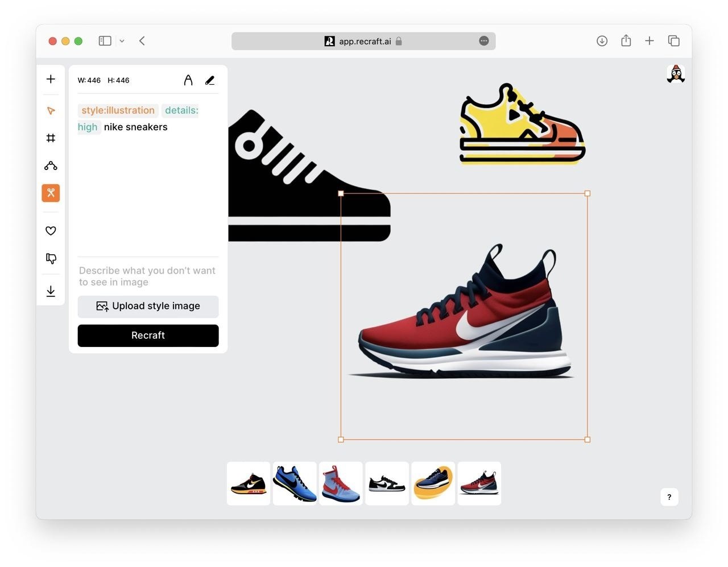Click Upload style image button
The width and height of the screenshot is (728, 567).
[x=148, y=306]
